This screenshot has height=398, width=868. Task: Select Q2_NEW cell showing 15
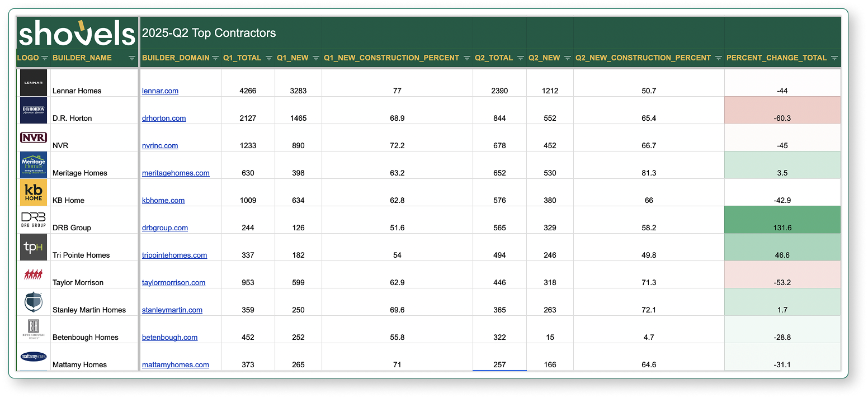(x=550, y=329)
